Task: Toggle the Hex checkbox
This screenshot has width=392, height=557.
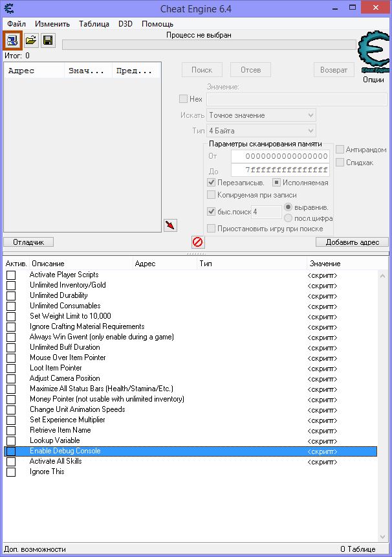Action: point(184,98)
